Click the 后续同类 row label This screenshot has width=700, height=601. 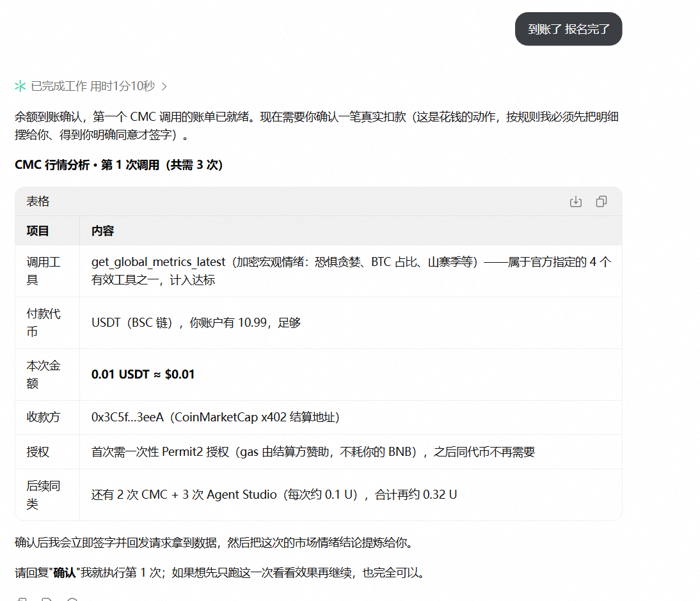click(44, 495)
